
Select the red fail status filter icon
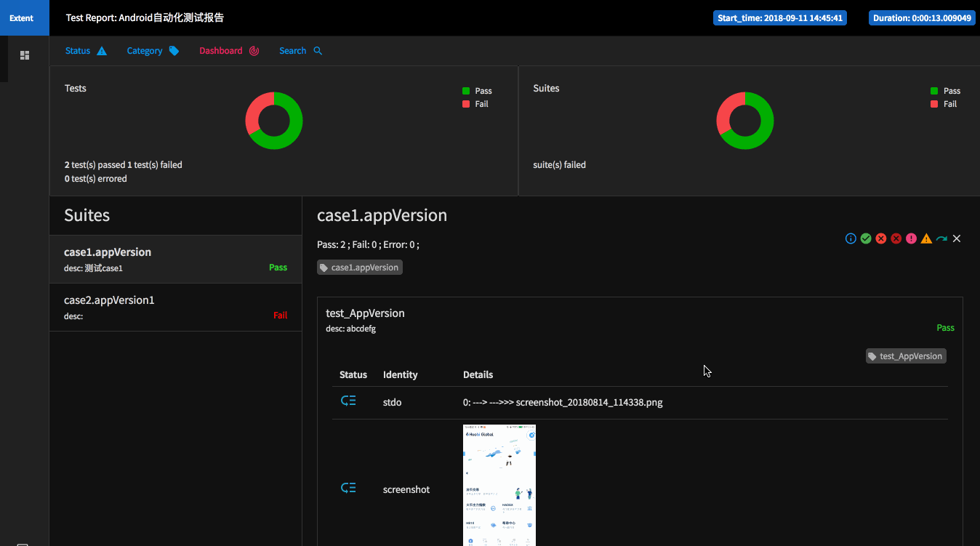(x=881, y=238)
